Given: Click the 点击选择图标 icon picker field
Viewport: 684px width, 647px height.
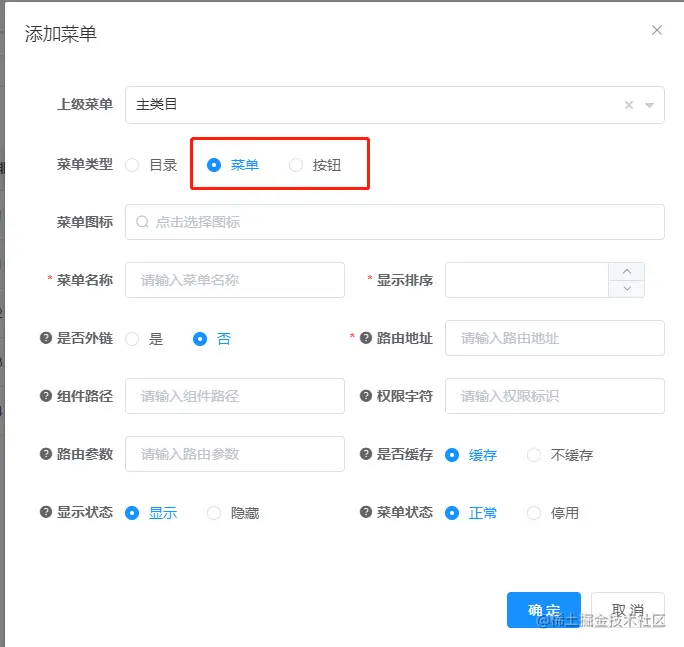Looking at the screenshot, I should [x=395, y=222].
